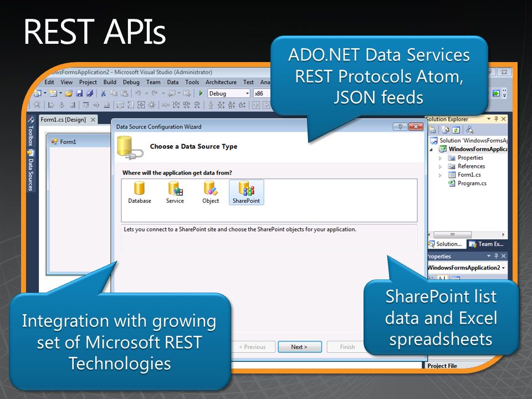Click the Align Bottoms layout icon
532x399 pixels.
(x=106, y=105)
